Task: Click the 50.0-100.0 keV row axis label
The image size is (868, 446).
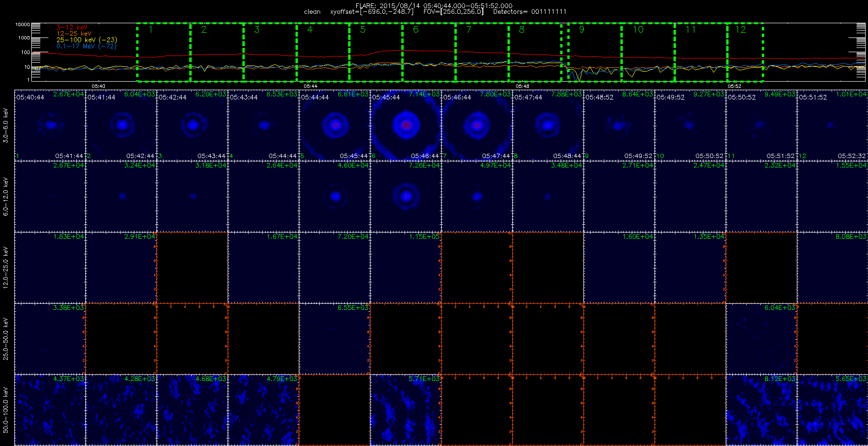Action: (x=6, y=410)
